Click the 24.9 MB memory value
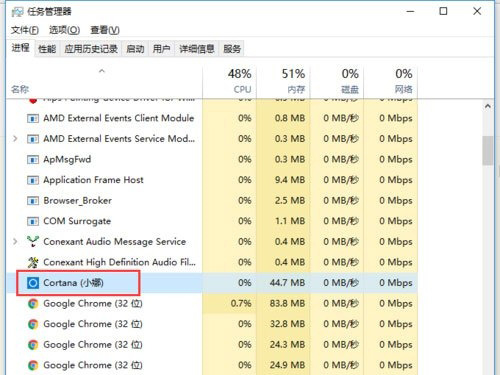The image size is (500, 375). [x=287, y=365]
